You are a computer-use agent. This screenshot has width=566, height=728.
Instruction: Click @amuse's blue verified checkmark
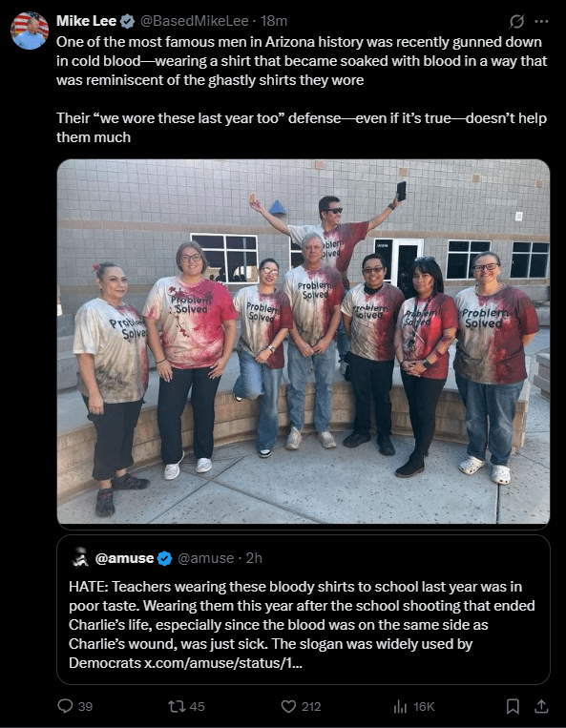[x=165, y=558]
